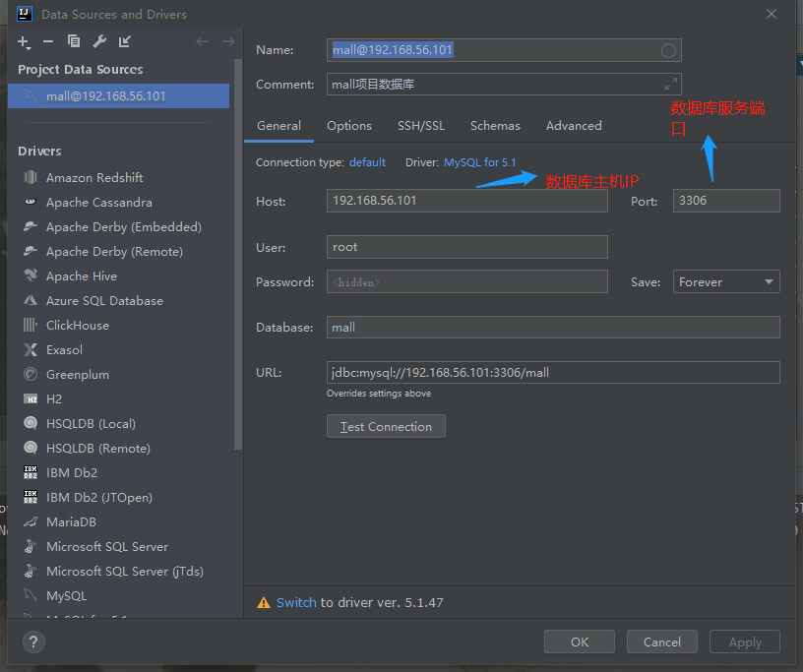Select the Amazon Redshift driver

(94, 178)
